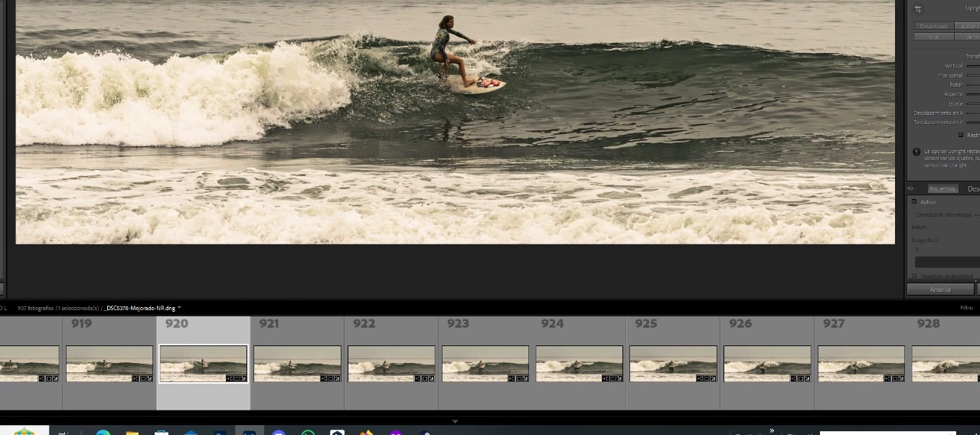Click crop badge on thumbnail 927
Image resolution: width=980 pixels, height=435 pixels.
[896, 378]
